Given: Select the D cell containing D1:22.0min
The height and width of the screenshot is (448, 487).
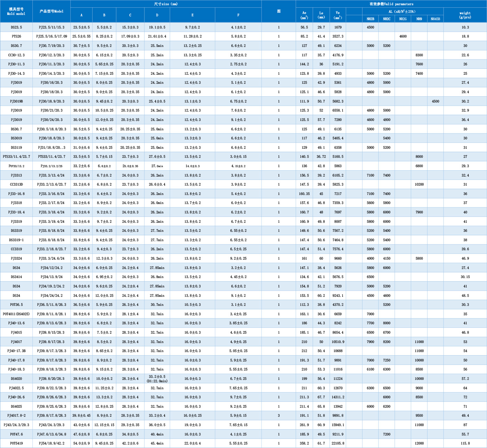Looking at the screenshot, I should coord(157,379).
